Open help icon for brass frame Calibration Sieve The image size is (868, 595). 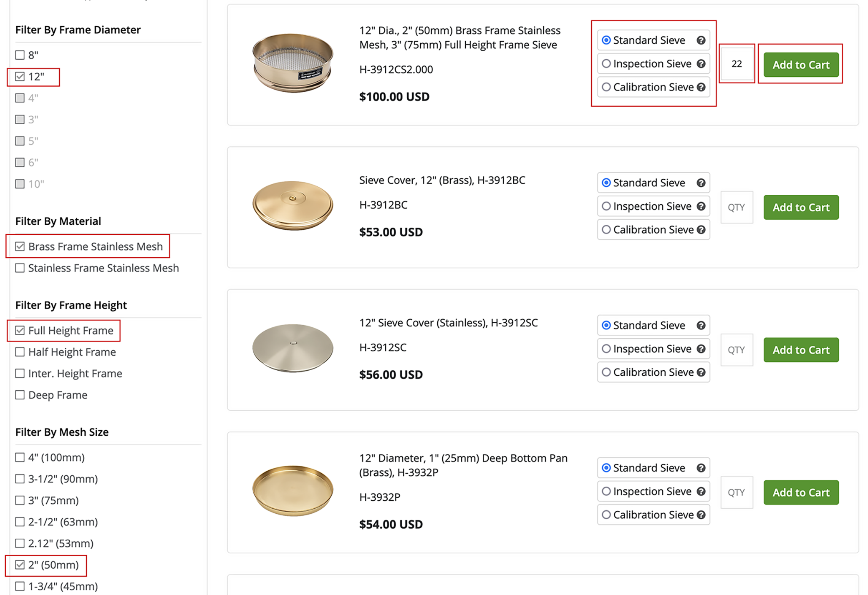coord(701,87)
